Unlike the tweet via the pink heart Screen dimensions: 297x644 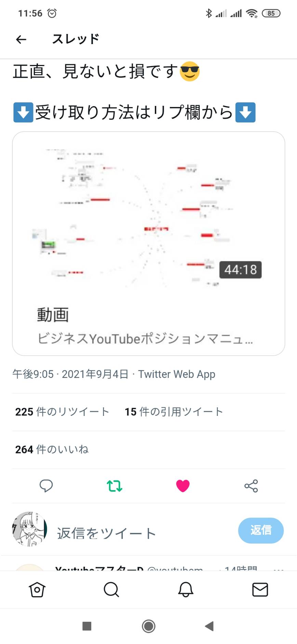183,486
